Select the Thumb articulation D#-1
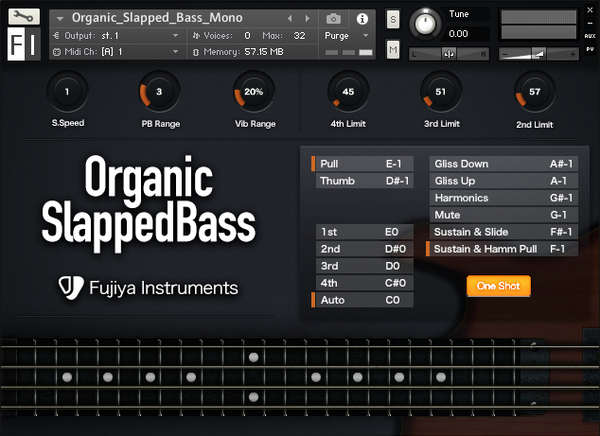This screenshot has height=436, width=600. coord(364,181)
